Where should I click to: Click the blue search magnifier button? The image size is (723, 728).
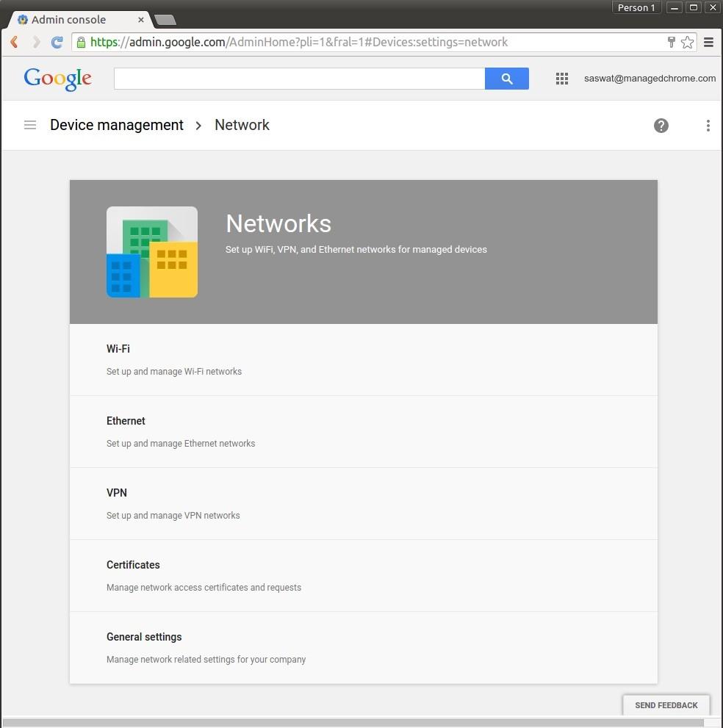pyautogui.click(x=506, y=79)
